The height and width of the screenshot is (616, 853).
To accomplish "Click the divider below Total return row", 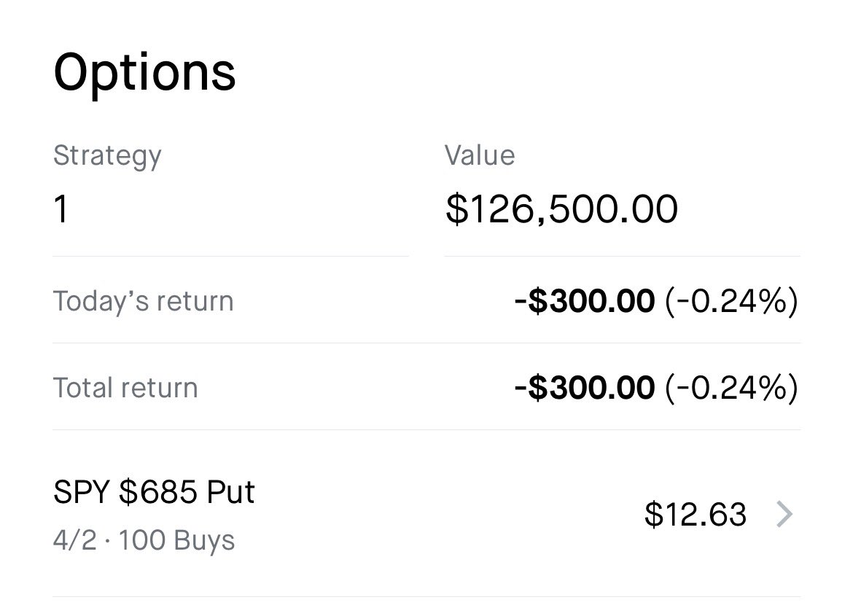I will tap(426, 430).
